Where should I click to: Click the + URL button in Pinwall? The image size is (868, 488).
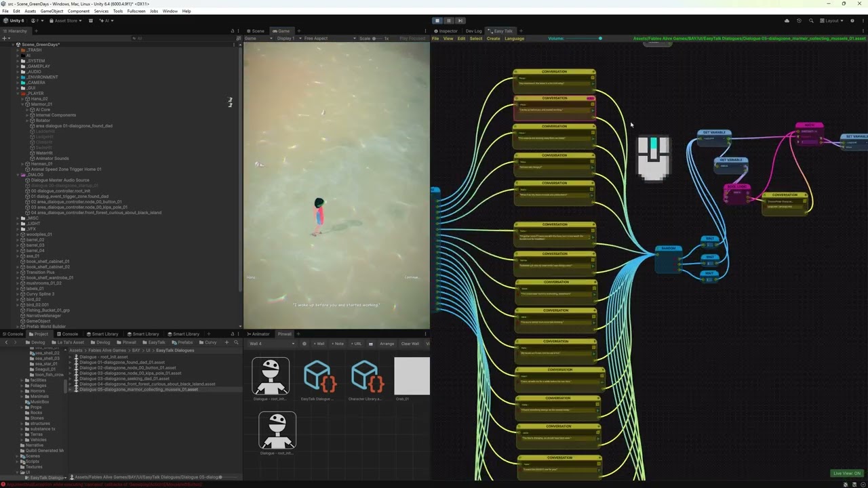[356, 344]
